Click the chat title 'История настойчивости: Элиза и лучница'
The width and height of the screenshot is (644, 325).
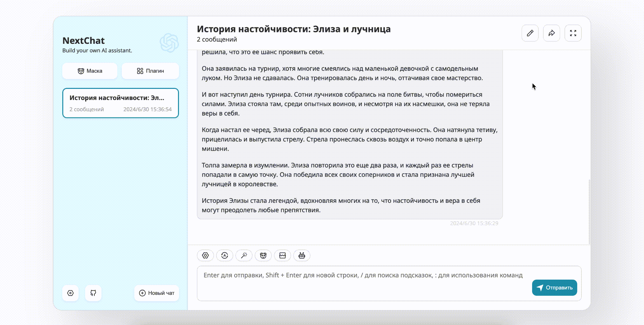pyautogui.click(x=294, y=29)
